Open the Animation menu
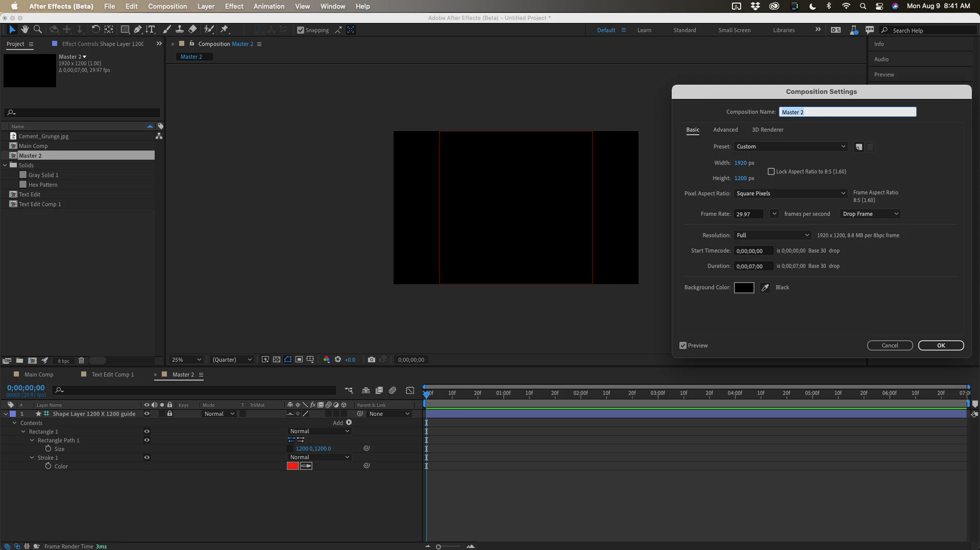 tap(269, 6)
